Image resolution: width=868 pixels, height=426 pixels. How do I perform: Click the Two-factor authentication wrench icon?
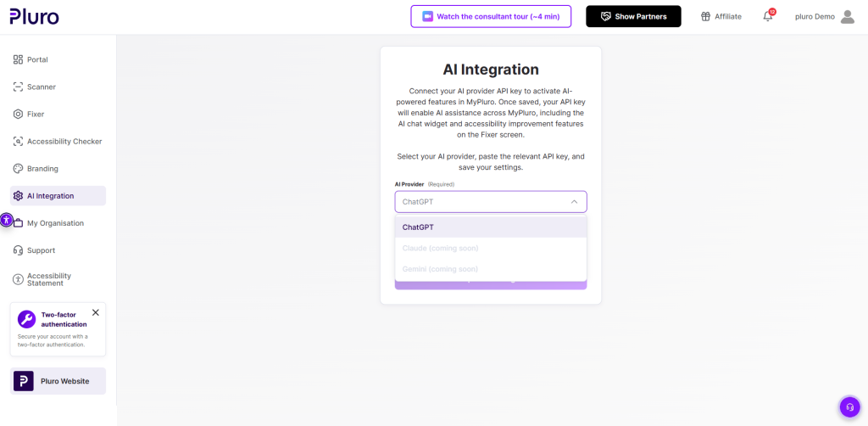click(26, 319)
